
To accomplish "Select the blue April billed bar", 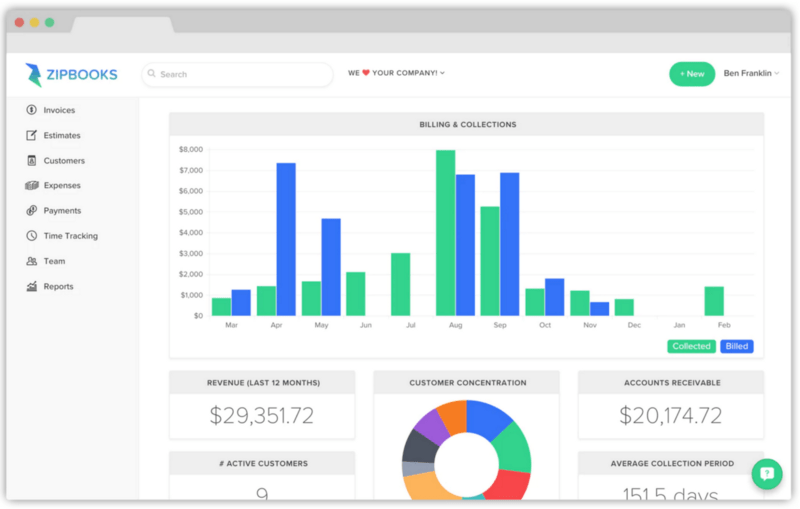I will click(286, 239).
